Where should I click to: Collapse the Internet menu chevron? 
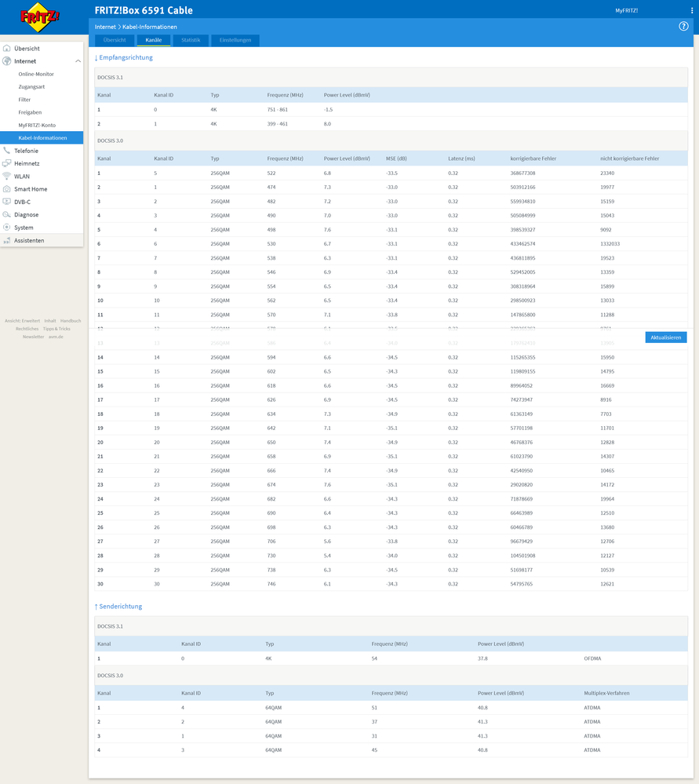pos(78,60)
